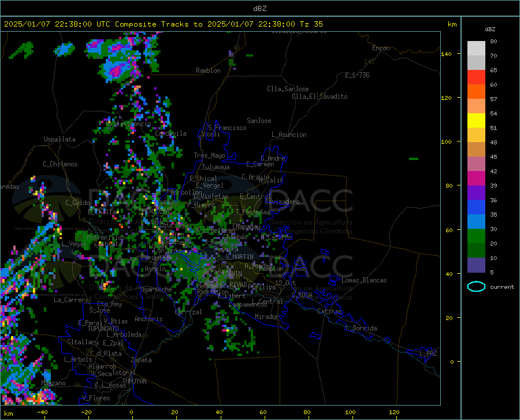The height and width of the screenshot is (420, 520).
Task: Click the Divisadero map label
Action: [x=282, y=202]
